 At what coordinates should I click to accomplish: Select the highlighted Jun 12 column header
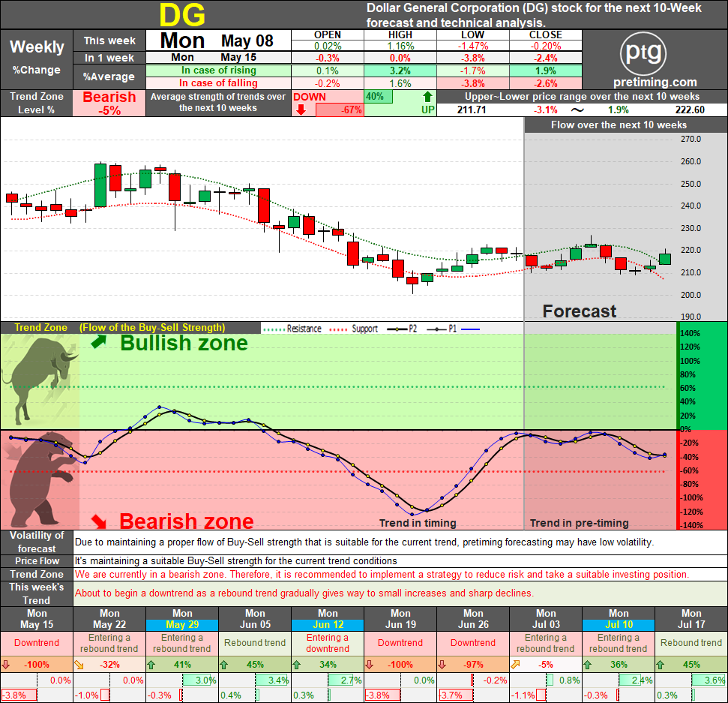tap(328, 619)
